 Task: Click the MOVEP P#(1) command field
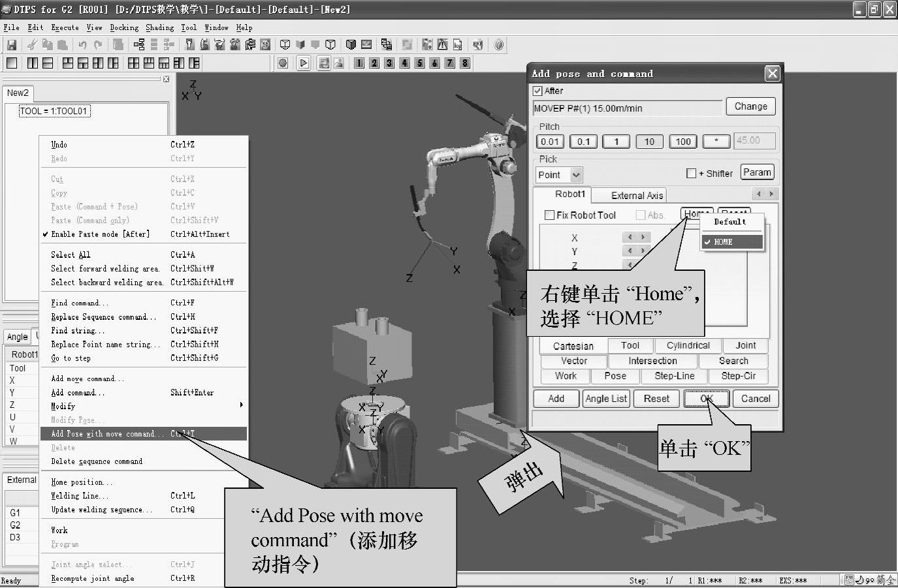point(628,108)
